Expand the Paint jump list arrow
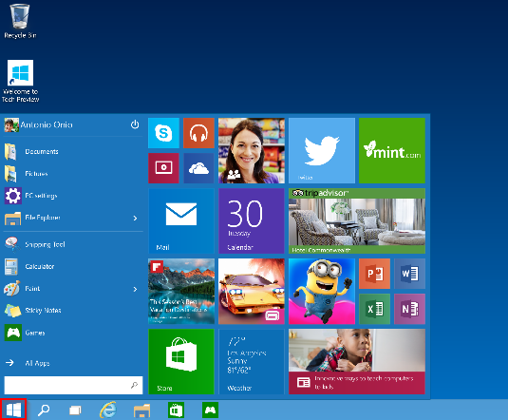This screenshot has width=508, height=420. click(136, 289)
